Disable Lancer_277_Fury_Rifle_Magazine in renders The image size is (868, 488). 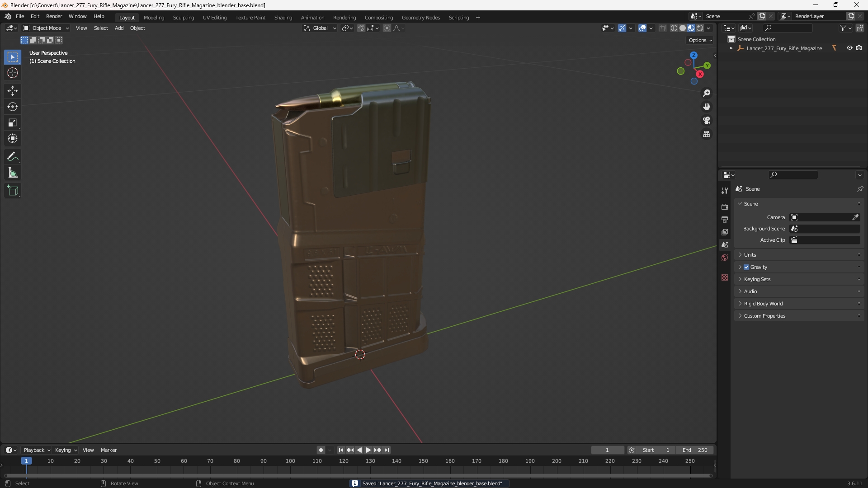tap(859, 48)
